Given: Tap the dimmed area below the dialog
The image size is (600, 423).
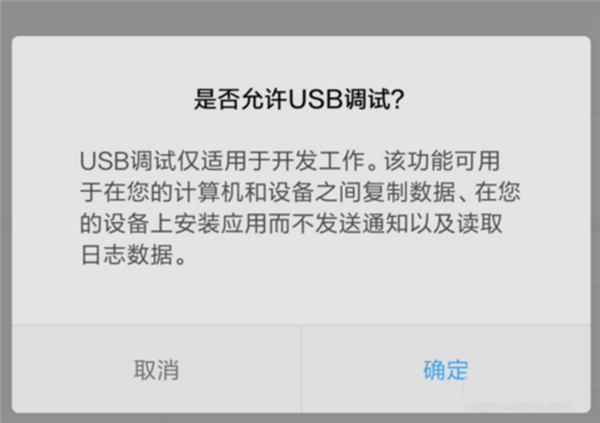Looking at the screenshot, I should [300, 418].
